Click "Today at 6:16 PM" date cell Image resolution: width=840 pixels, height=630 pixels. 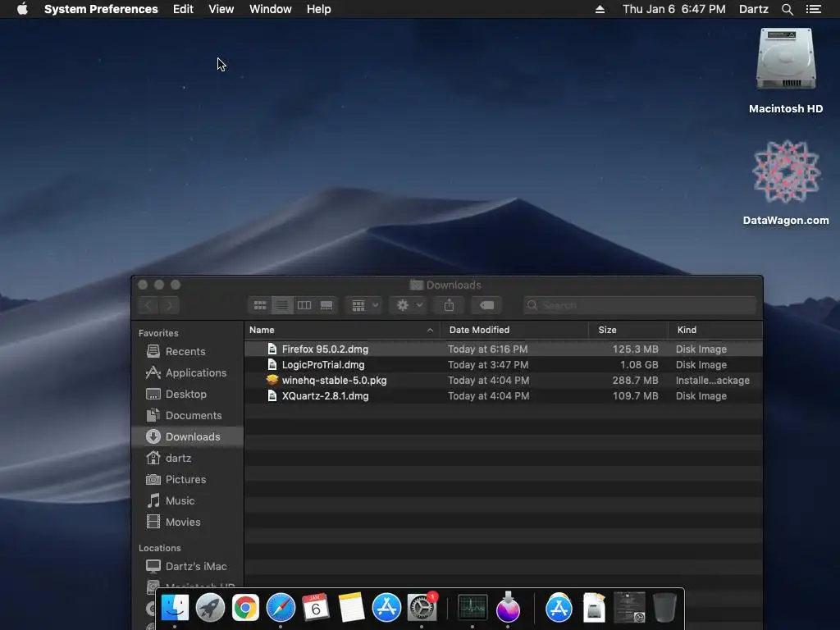click(x=487, y=349)
